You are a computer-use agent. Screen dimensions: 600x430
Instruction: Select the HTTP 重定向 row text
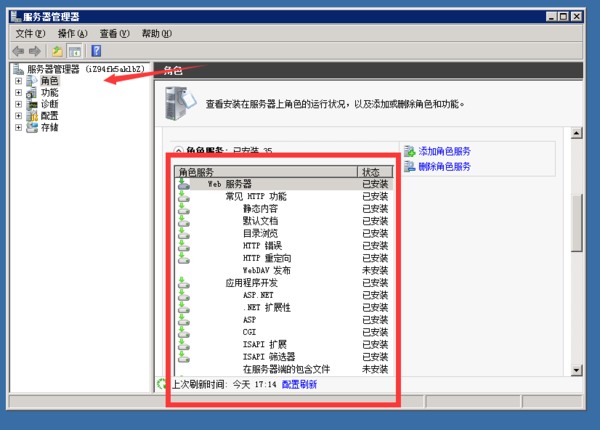coord(267,258)
